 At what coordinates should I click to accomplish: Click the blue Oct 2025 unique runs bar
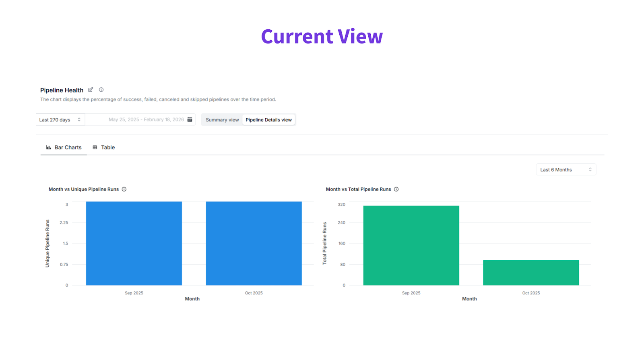[254, 243]
